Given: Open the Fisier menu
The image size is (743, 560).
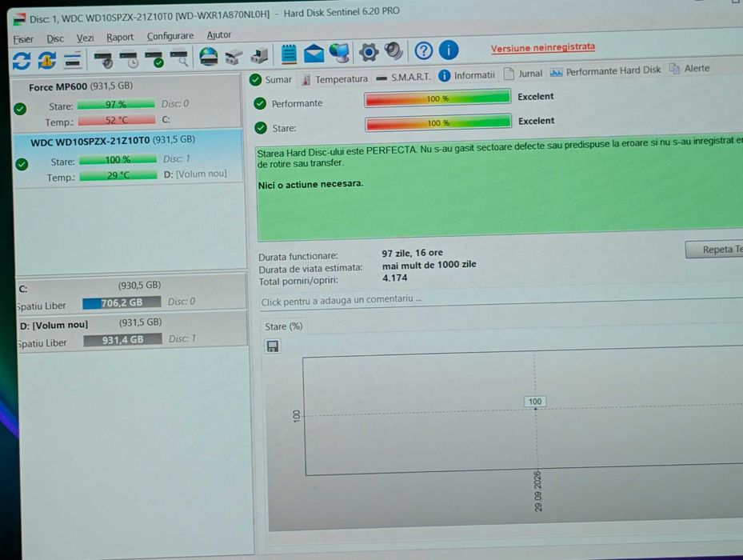Looking at the screenshot, I should tap(23, 39).
